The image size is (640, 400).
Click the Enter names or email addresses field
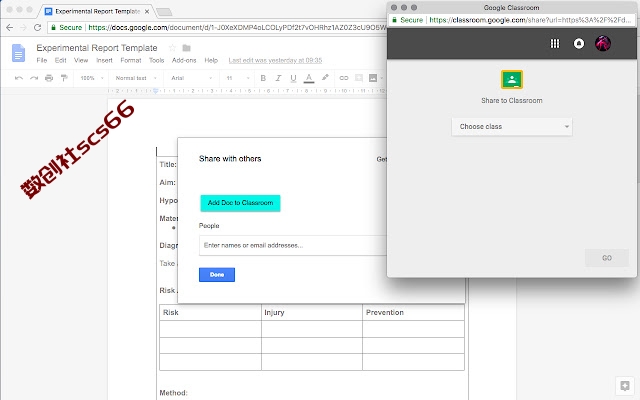coord(293,245)
